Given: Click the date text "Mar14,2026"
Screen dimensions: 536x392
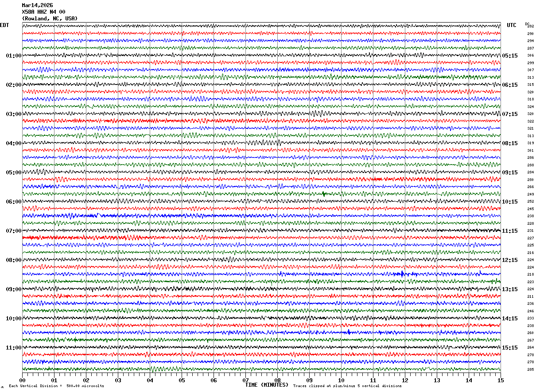Looking at the screenshot, I should [37, 5].
